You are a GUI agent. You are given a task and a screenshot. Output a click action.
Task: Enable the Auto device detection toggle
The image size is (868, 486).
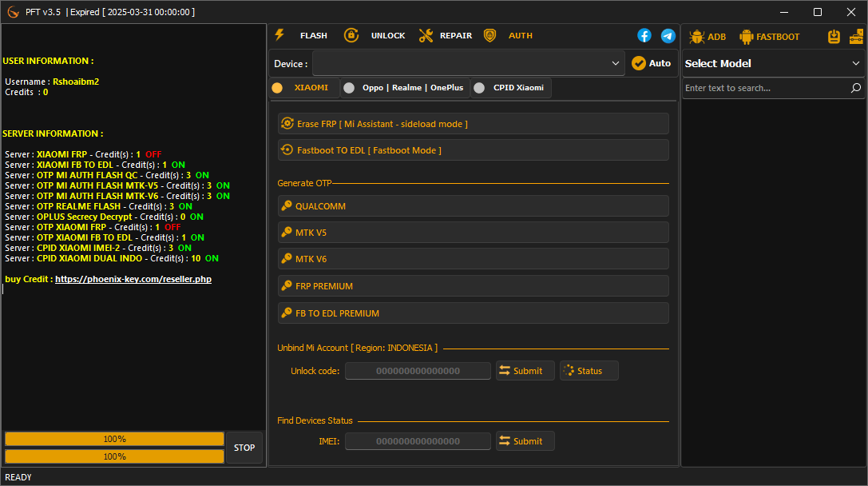(652, 63)
